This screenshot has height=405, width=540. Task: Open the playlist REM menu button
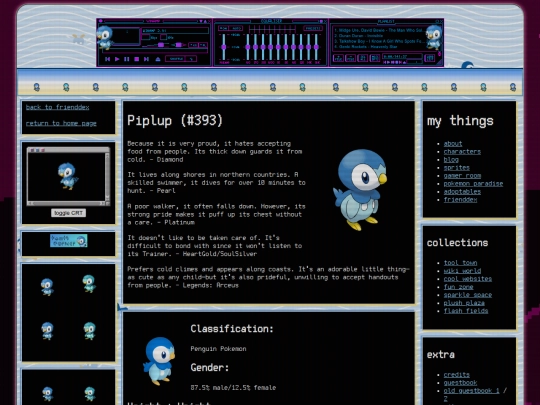pos(350,58)
